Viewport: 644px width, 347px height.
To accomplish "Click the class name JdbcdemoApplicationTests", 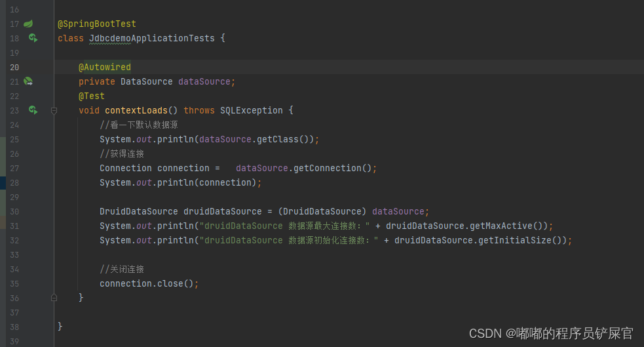I will (x=152, y=38).
